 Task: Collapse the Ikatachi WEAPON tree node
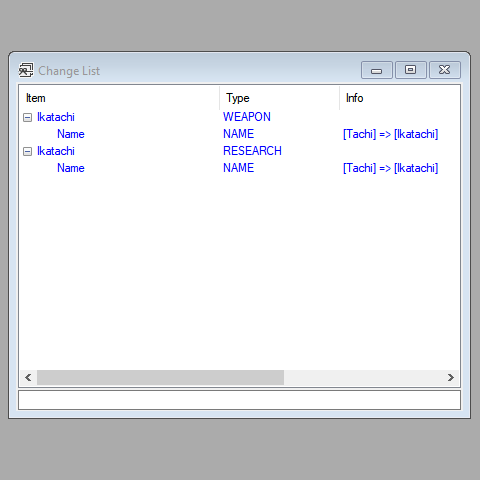[28, 117]
